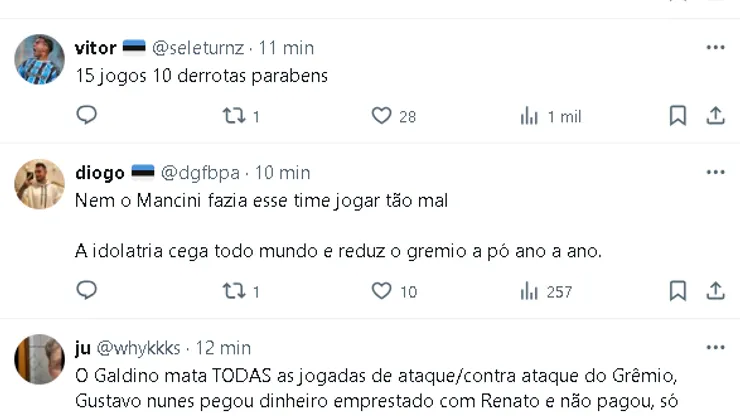Share diogo's tweet
The image size is (740, 416).
click(715, 291)
